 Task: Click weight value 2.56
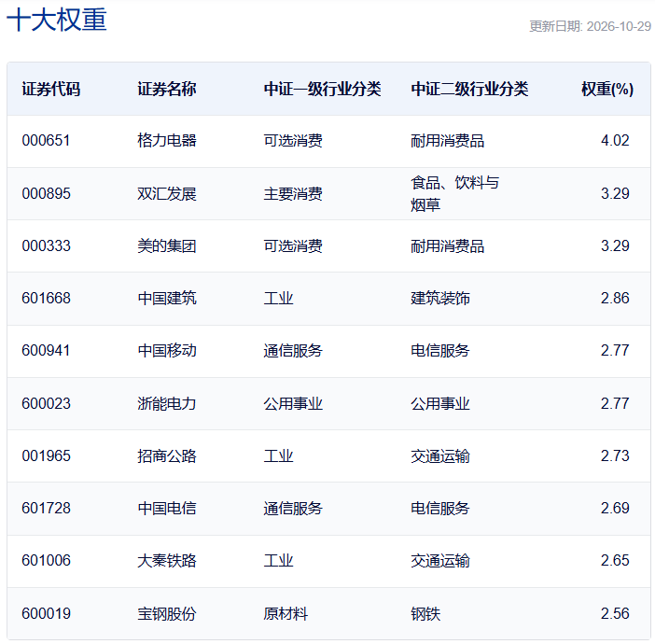point(615,613)
